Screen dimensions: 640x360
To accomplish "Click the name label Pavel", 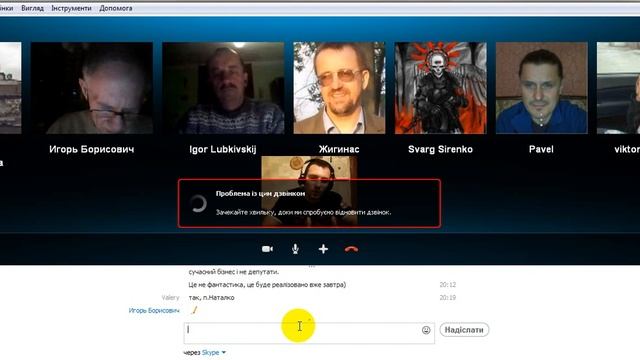I will (x=541, y=149).
